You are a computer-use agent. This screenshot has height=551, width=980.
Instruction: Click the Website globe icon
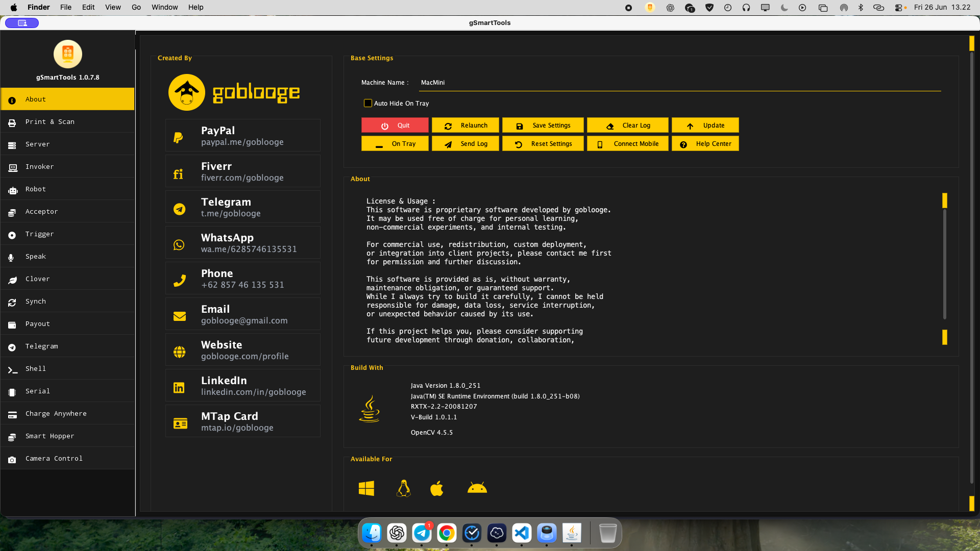(179, 352)
